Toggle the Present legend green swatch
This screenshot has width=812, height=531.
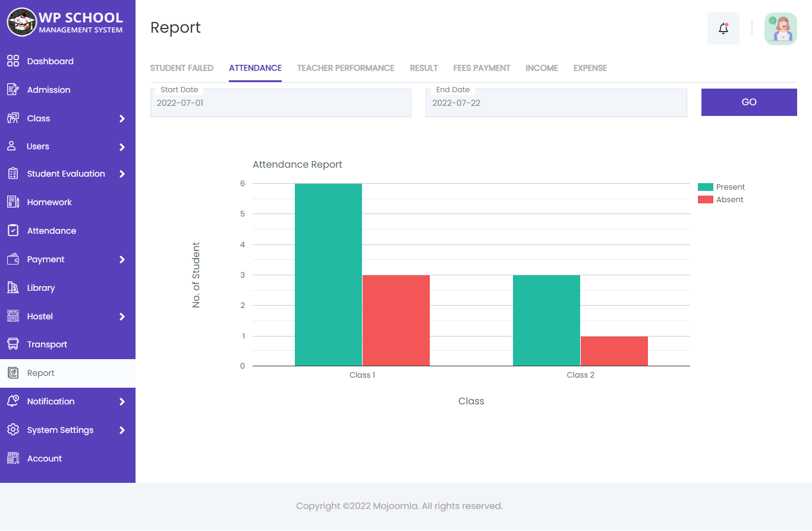pos(705,187)
